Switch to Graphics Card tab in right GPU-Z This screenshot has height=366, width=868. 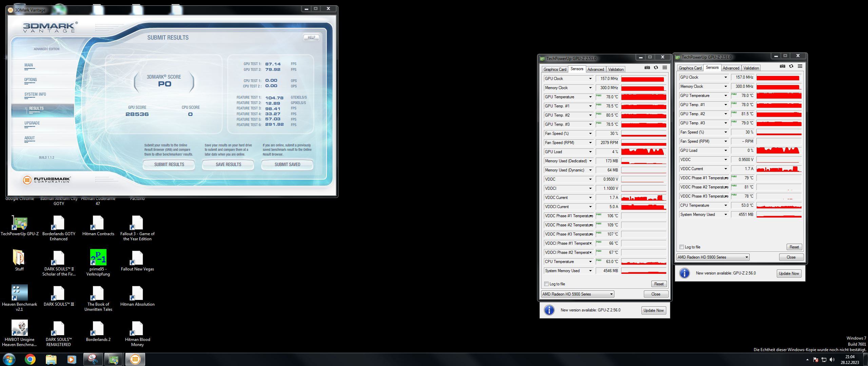pos(690,68)
